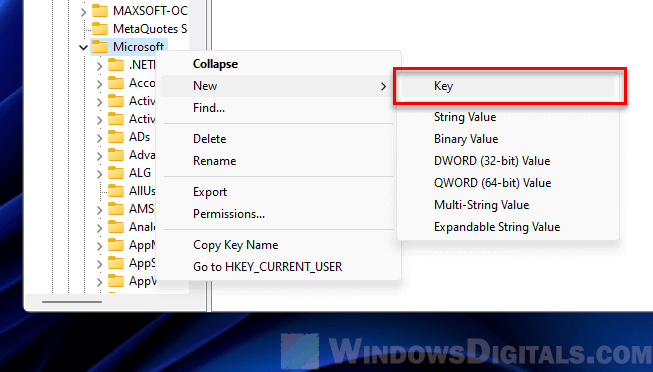Screen dimensions: 653x372
Task: Select the Microsoft registry key
Action: point(138,47)
